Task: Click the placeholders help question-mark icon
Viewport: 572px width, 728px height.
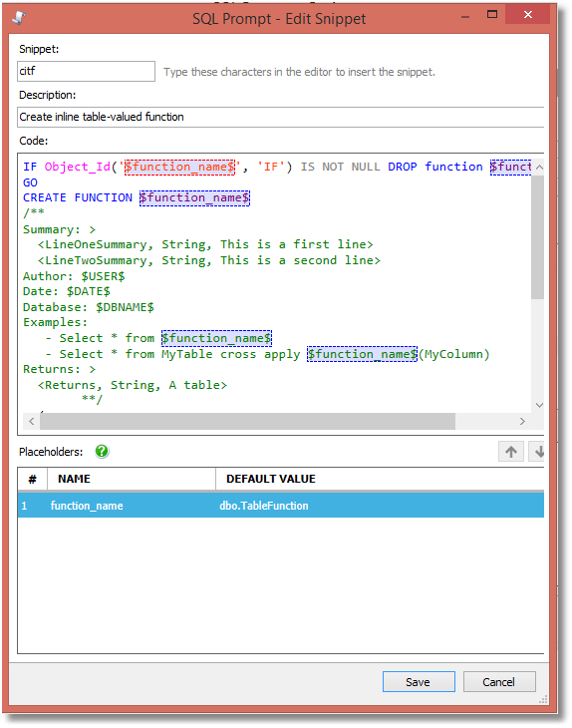Action: click(x=102, y=452)
